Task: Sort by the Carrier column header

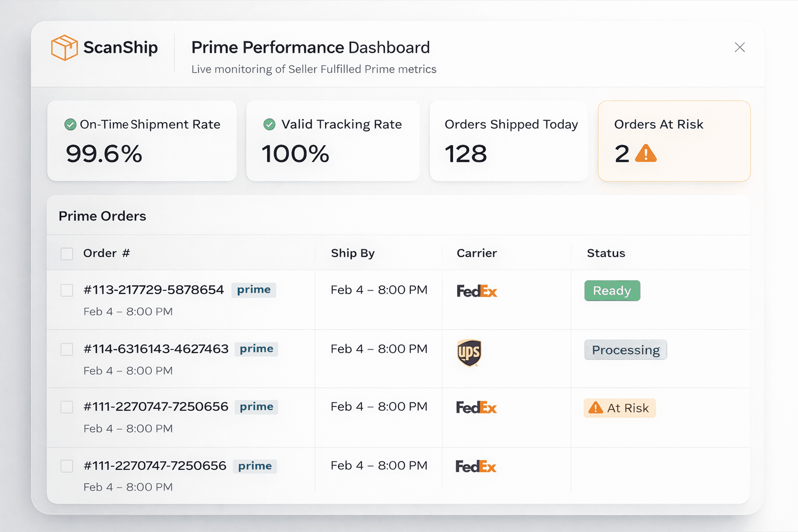Action: coord(476,253)
